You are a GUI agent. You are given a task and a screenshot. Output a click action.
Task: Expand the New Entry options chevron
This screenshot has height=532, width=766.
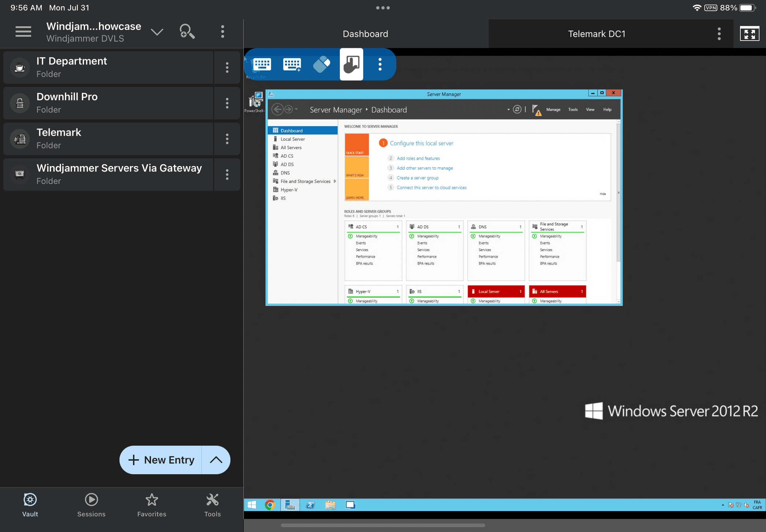coord(217,460)
